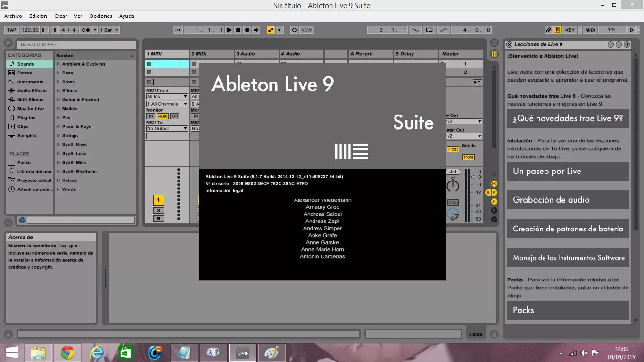Open the Ayuda menu
The height and width of the screenshot is (362, 644).
click(127, 16)
